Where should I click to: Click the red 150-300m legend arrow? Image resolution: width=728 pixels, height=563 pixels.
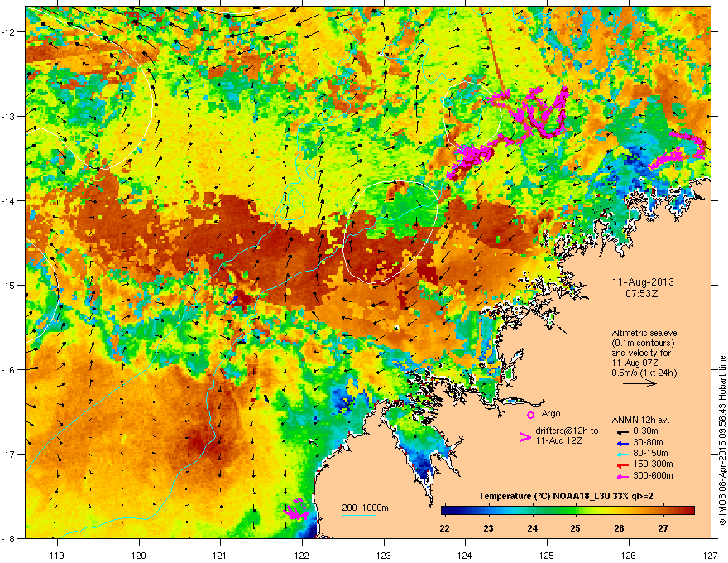point(622,465)
